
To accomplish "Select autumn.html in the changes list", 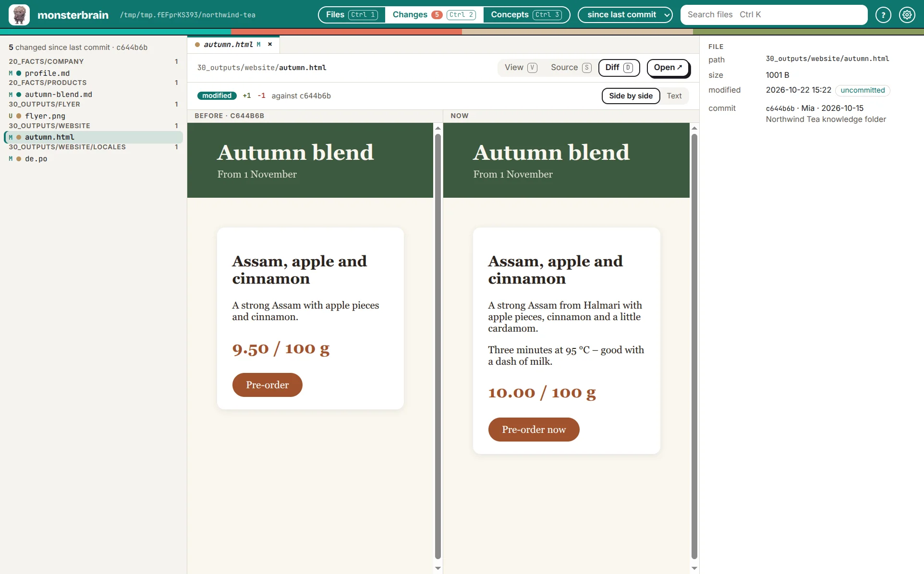I will [94, 137].
